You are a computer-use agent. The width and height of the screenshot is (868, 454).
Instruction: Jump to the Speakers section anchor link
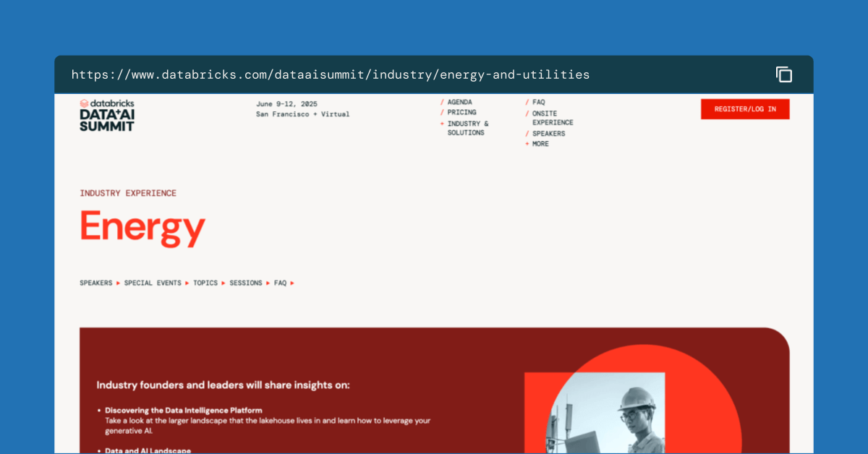pyautogui.click(x=96, y=283)
